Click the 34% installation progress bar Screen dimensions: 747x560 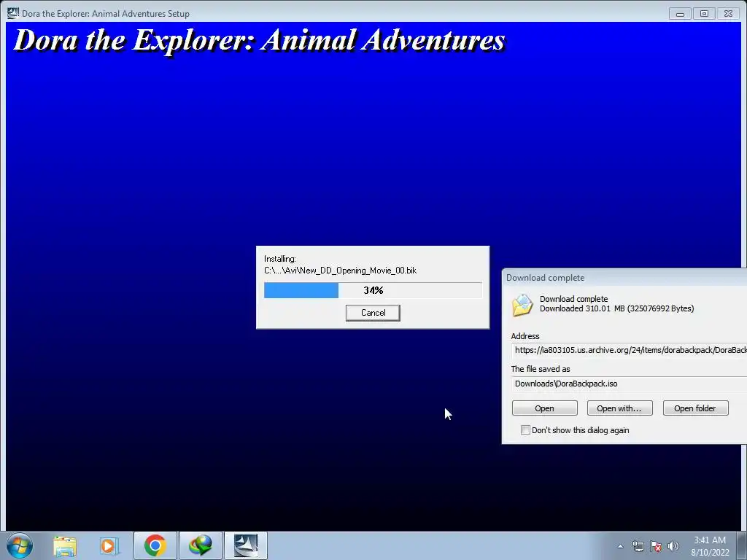(373, 290)
